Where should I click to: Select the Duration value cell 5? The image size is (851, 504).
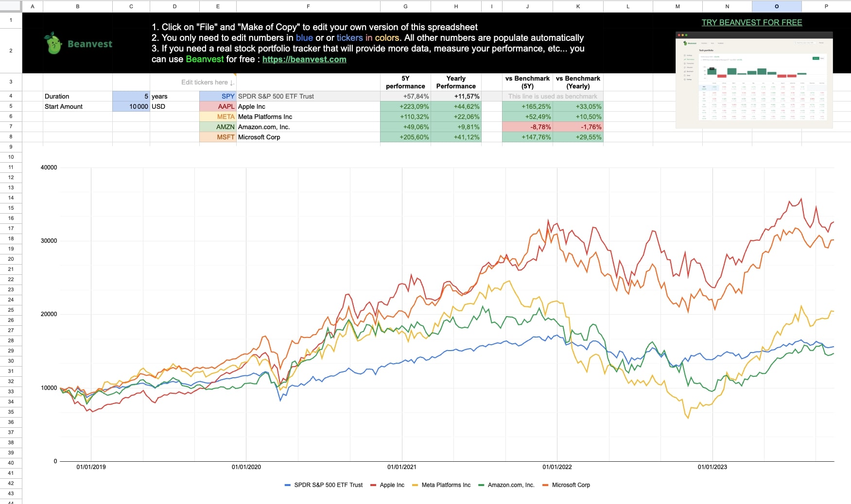[x=131, y=96]
